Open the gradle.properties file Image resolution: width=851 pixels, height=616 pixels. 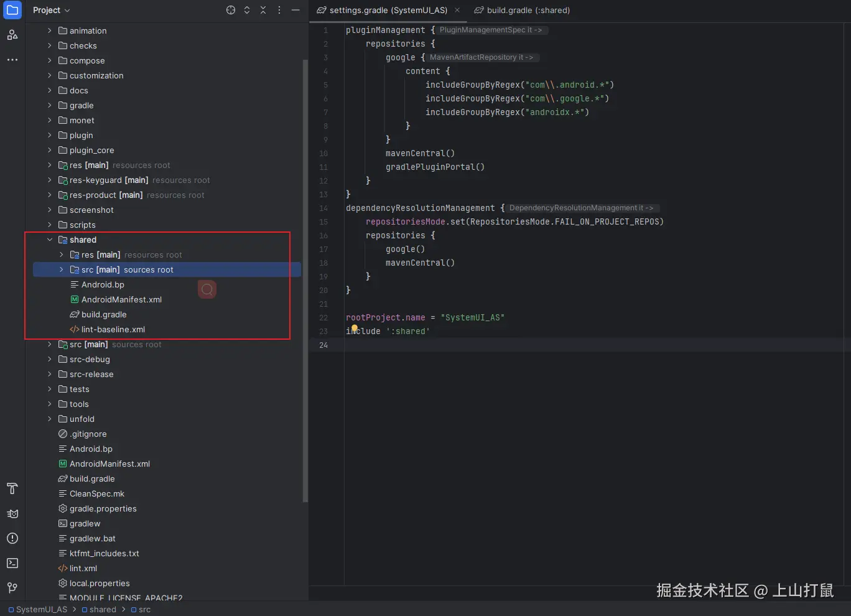click(x=103, y=508)
